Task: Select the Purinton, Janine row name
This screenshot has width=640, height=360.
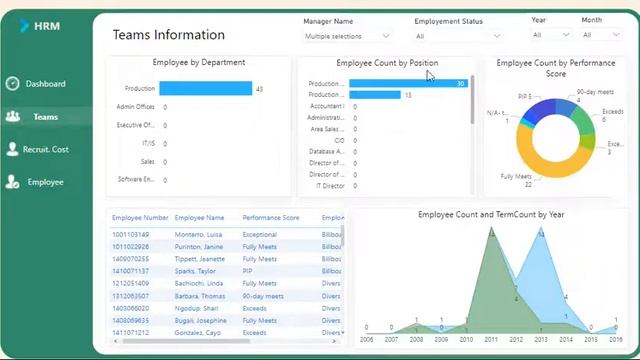Action: [199, 247]
